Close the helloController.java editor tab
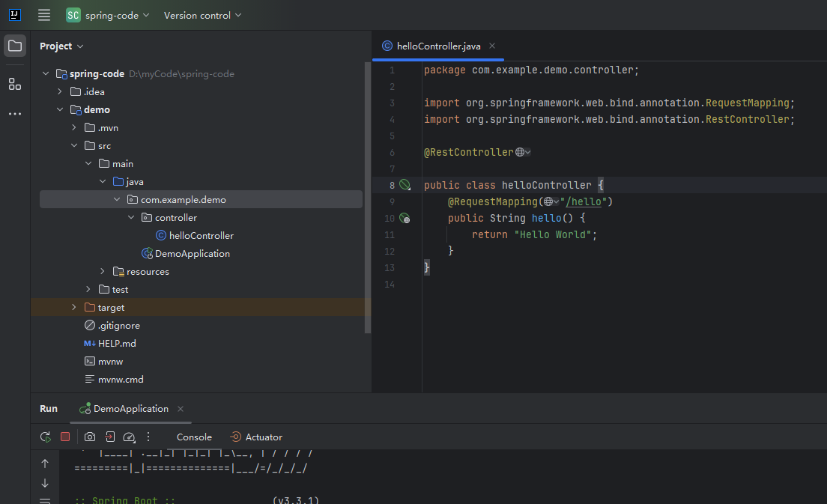The height and width of the screenshot is (504, 827). (492, 46)
